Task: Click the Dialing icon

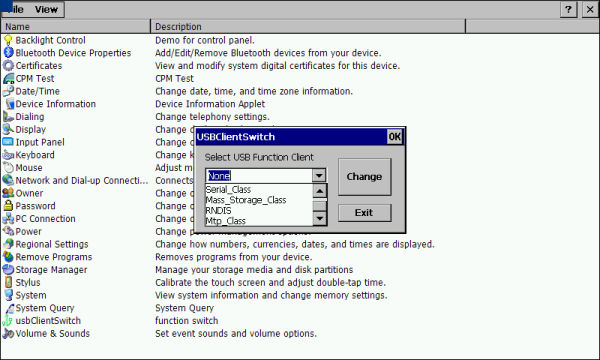Action: click(8, 116)
